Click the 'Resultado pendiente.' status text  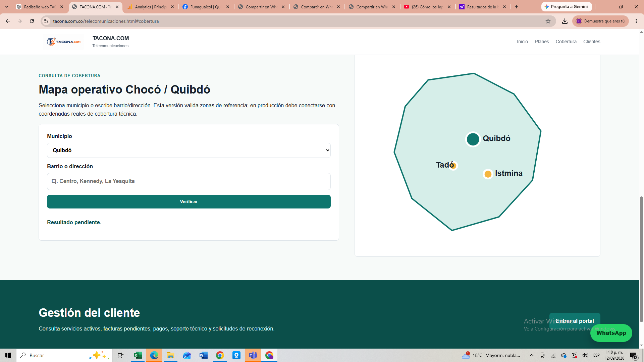point(74,222)
